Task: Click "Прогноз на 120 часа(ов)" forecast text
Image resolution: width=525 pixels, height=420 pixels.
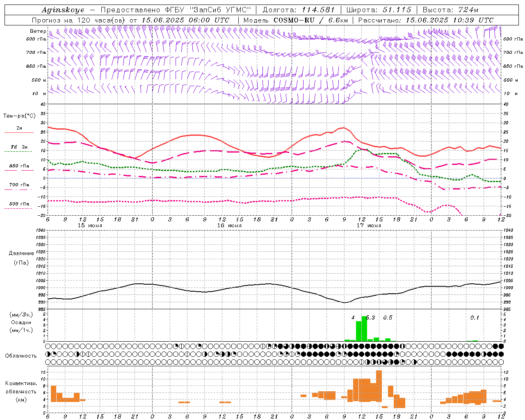Action: 79,20
